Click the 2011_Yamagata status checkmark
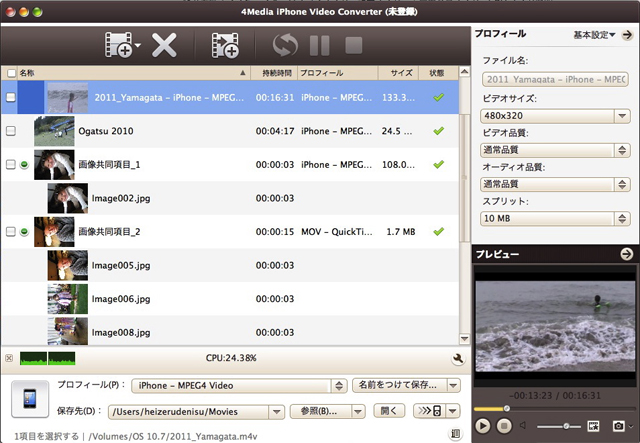 tap(439, 97)
